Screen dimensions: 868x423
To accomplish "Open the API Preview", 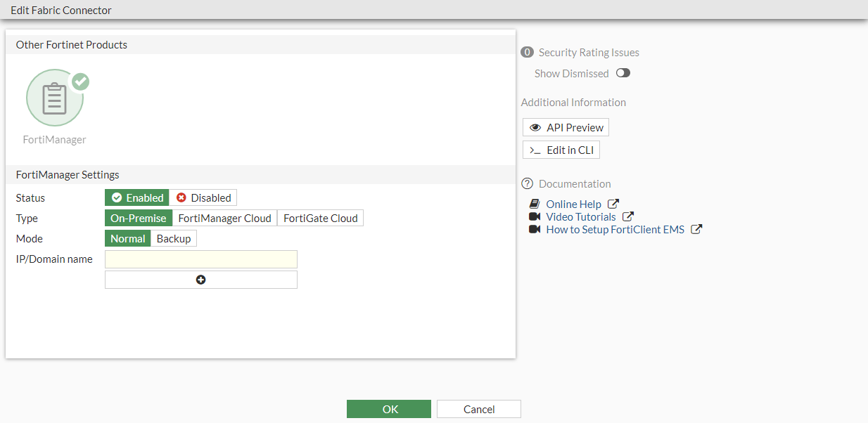I will point(566,127).
